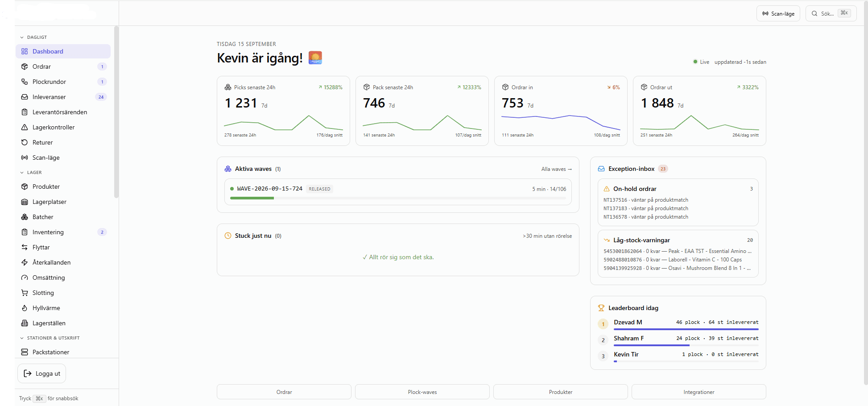Click the Ordrar ut stats card

[x=699, y=111]
